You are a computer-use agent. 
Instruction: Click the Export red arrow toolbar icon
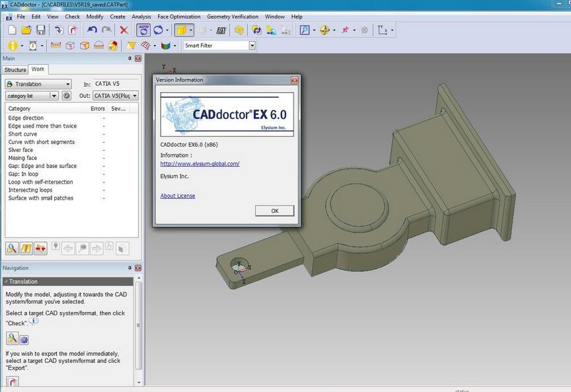click(x=73, y=30)
